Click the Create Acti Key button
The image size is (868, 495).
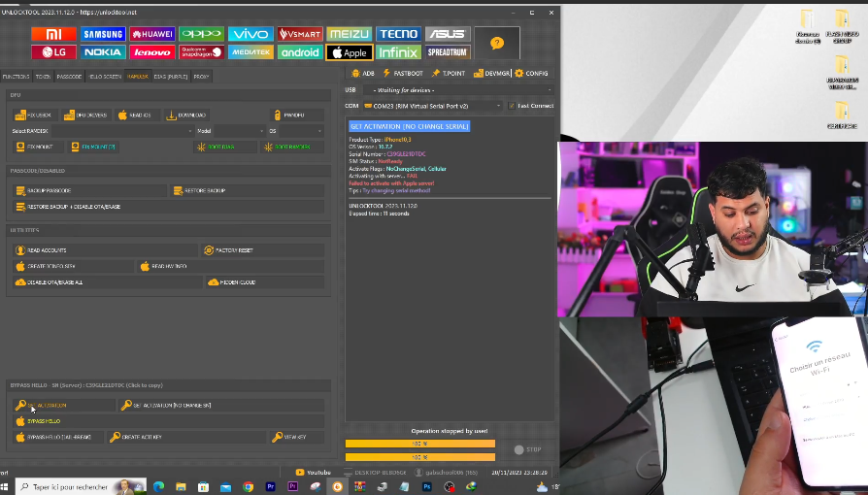(186, 437)
